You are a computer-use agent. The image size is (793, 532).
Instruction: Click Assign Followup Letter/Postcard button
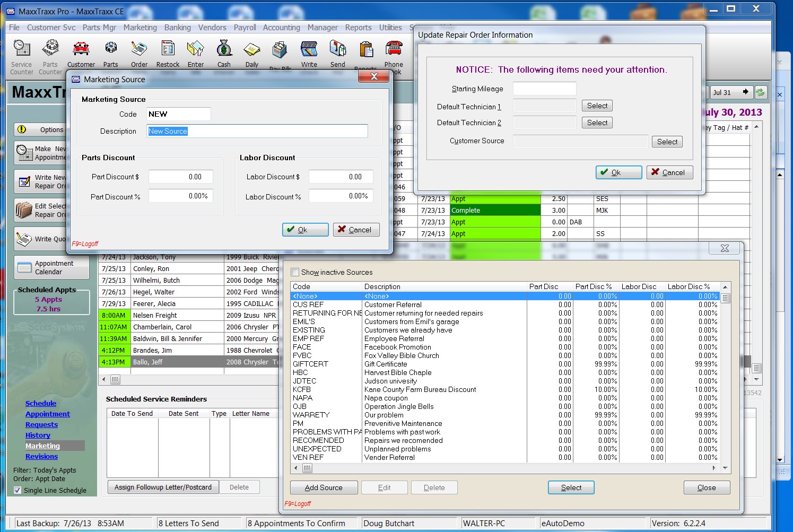click(163, 487)
